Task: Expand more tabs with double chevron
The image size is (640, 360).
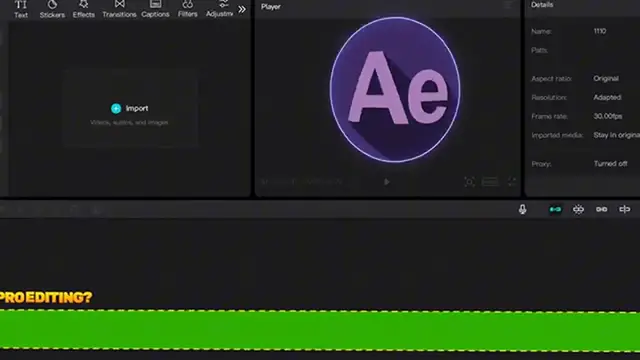Action: [242, 9]
